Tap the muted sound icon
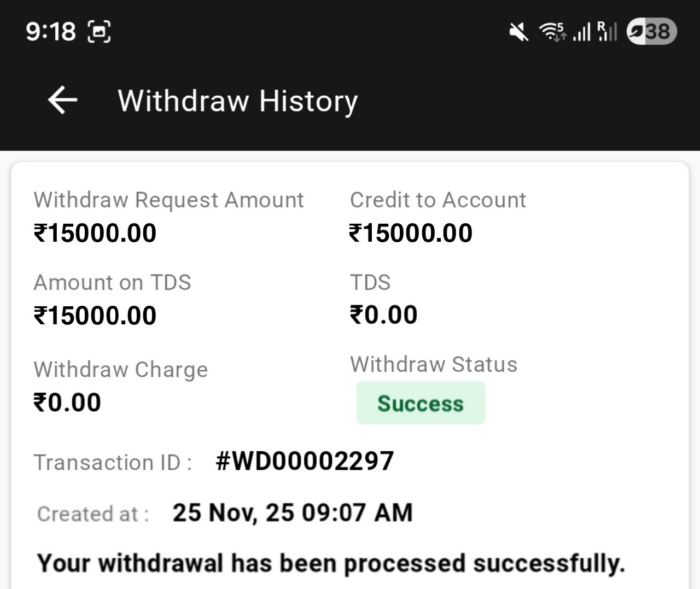 518,32
